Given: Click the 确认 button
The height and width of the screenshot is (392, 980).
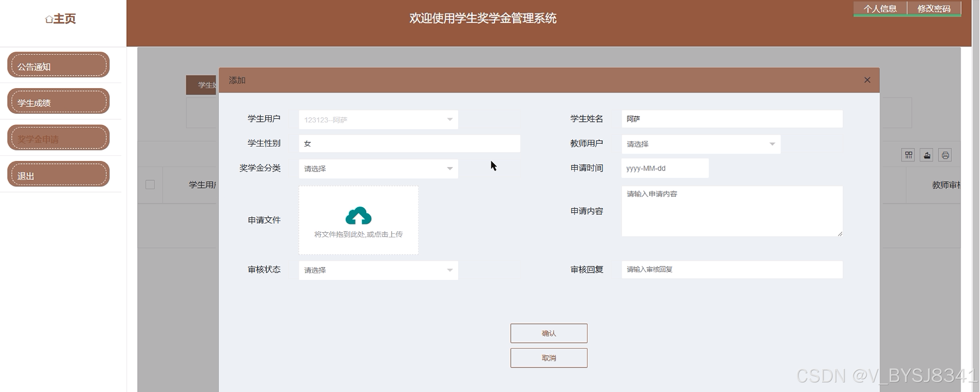Looking at the screenshot, I should coord(548,333).
